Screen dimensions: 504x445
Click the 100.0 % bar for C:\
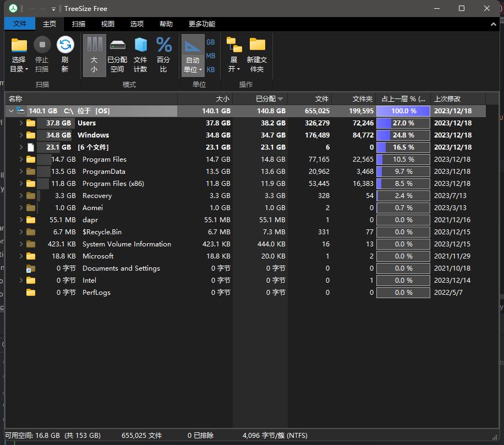(403, 111)
